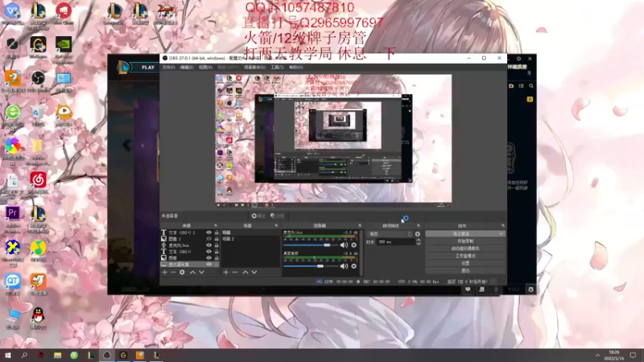This screenshot has height=362, width=644.
Task: Toggle lock on 文本 (GDI+) 2 source
Action: pos(217,232)
